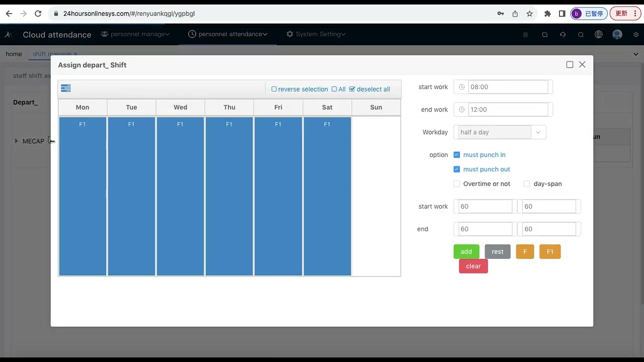Bookmark page with star icon
This screenshot has height=362, width=644.
(530, 14)
